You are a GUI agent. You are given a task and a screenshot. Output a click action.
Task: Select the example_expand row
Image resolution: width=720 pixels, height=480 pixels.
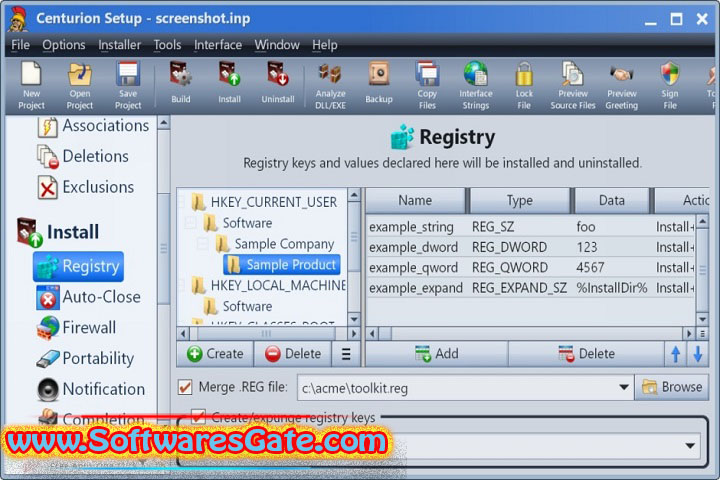pyautogui.click(x=531, y=288)
